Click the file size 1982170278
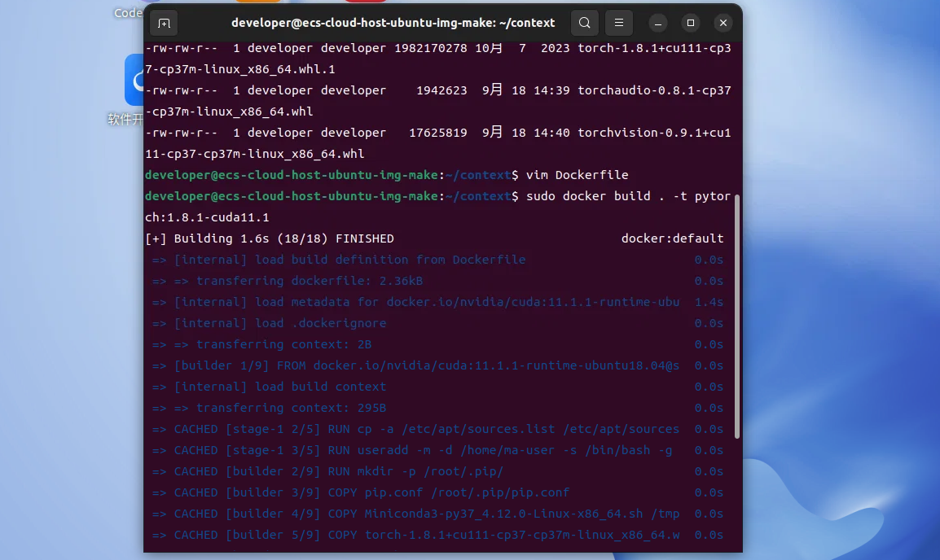Screen dimensions: 940x560 (x=430, y=48)
